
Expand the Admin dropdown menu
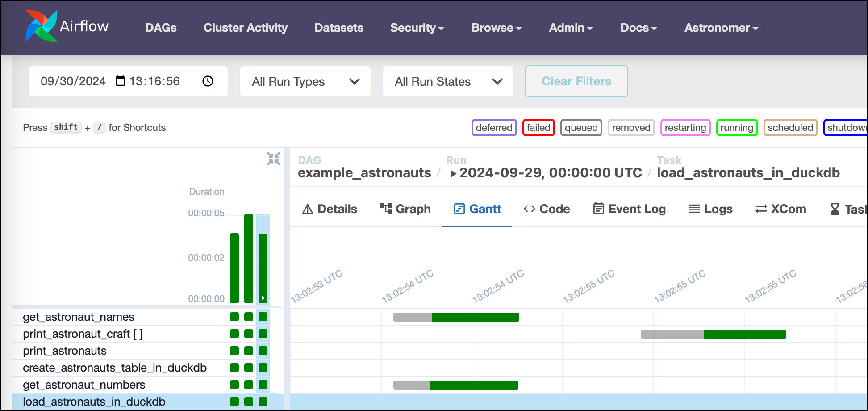tap(571, 28)
